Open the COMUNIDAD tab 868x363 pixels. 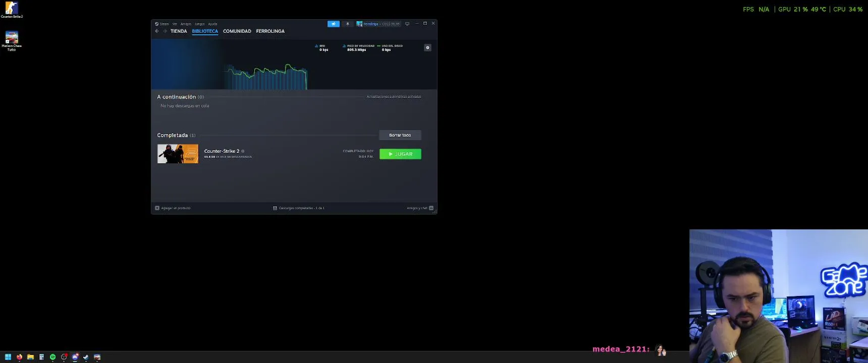(237, 31)
